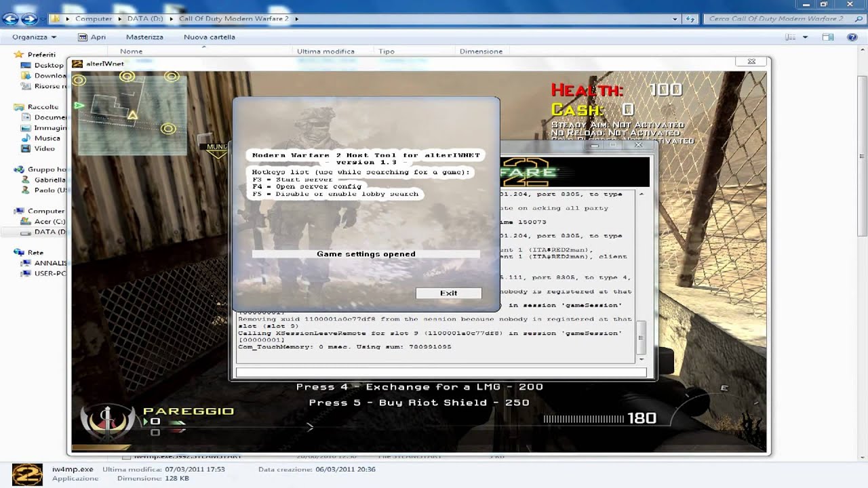Sort by the Nome column header
The height and width of the screenshot is (488, 868).
[x=132, y=52]
